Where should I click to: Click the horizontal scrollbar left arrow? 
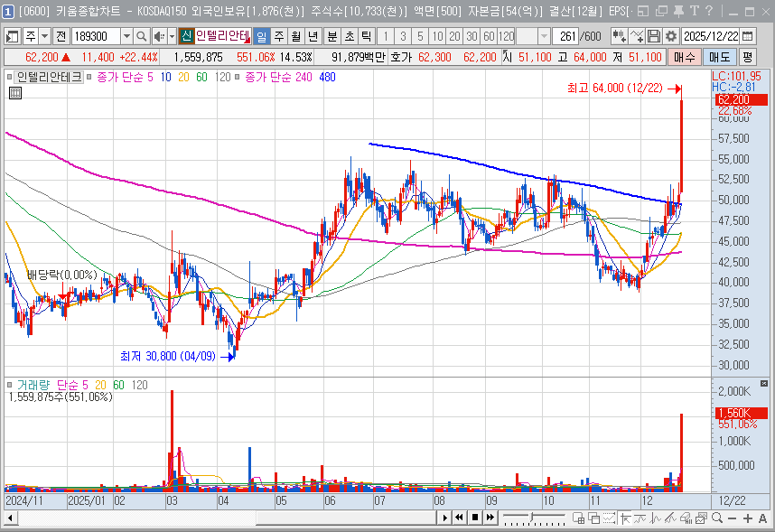point(10,518)
